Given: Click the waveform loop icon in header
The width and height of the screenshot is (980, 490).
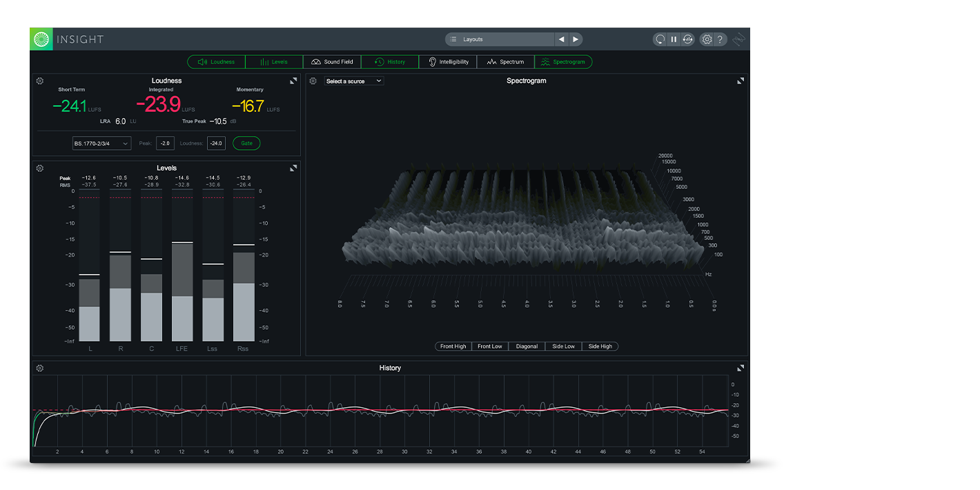Looking at the screenshot, I should [x=687, y=39].
